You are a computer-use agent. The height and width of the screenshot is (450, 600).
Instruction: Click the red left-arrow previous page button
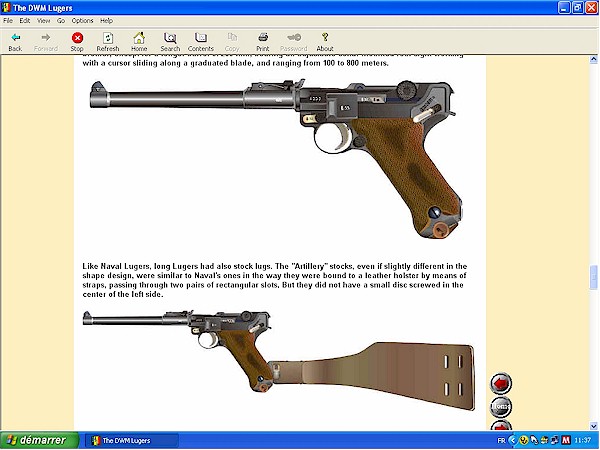click(501, 383)
